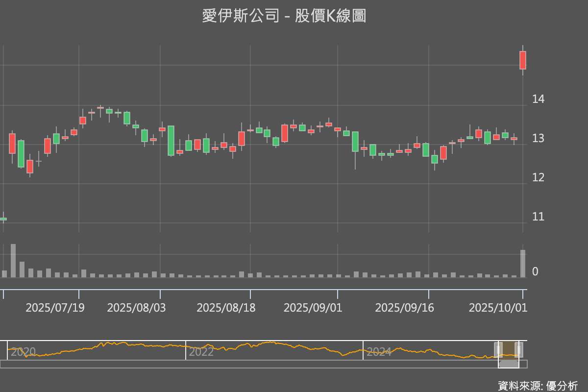Click the right handle of the range slider
This screenshot has height=392, width=588.
519,349
